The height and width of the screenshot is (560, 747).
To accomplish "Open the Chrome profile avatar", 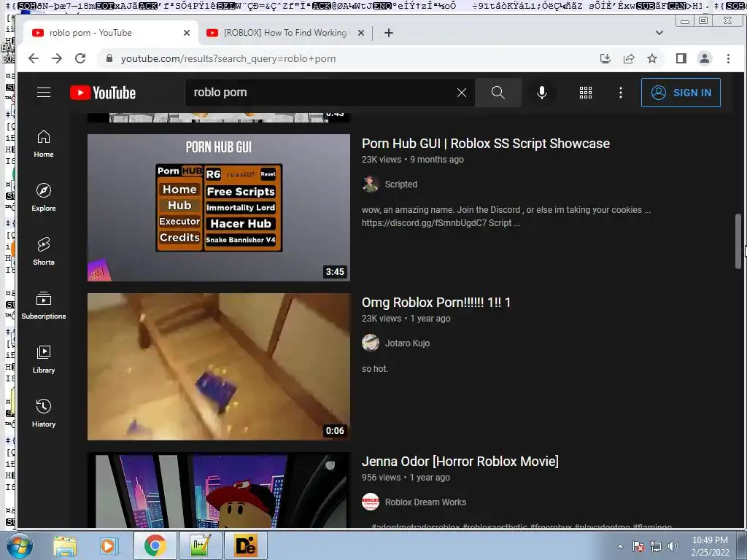I will click(x=704, y=58).
